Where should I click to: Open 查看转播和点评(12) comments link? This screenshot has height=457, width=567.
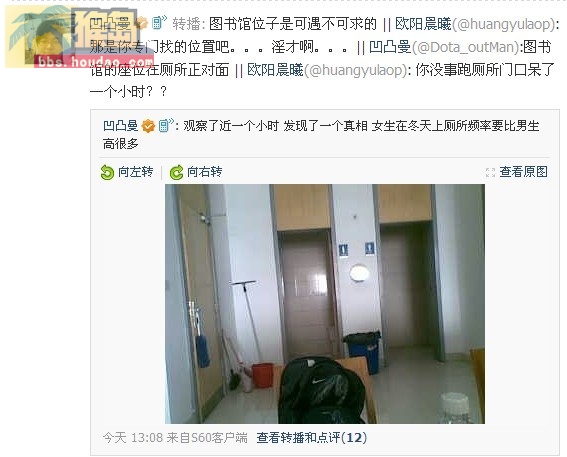pos(312,438)
